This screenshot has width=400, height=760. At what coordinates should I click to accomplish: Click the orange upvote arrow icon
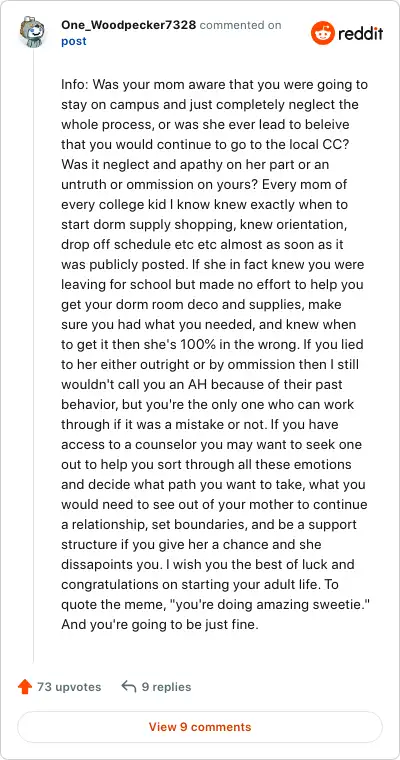[24, 686]
